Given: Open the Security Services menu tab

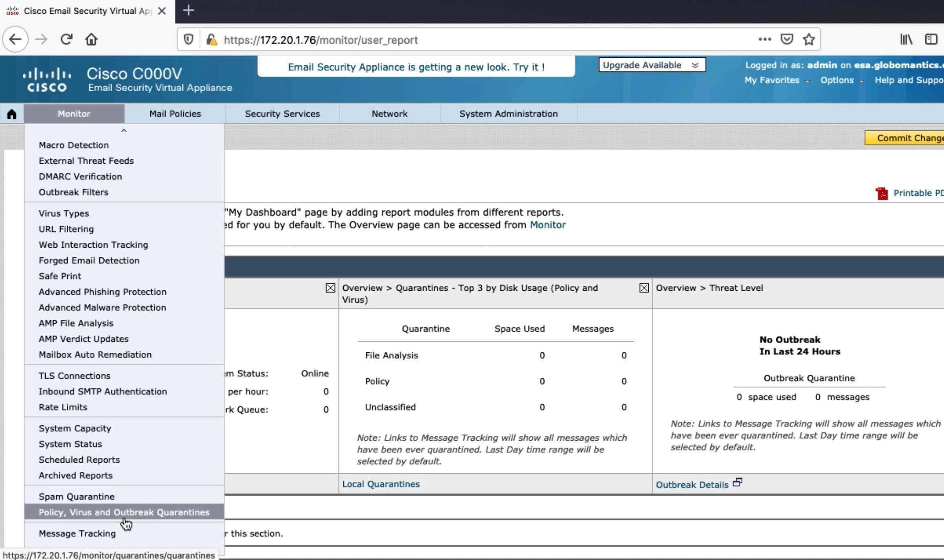Looking at the screenshot, I should [x=282, y=114].
